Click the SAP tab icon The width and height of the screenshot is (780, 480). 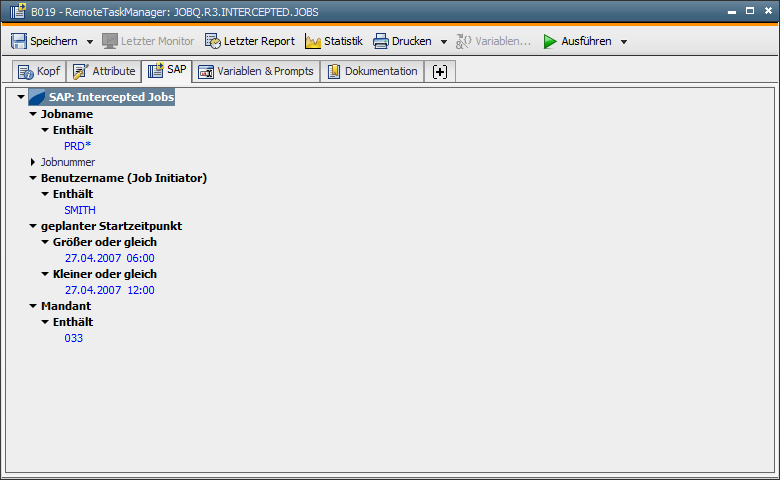pos(156,70)
